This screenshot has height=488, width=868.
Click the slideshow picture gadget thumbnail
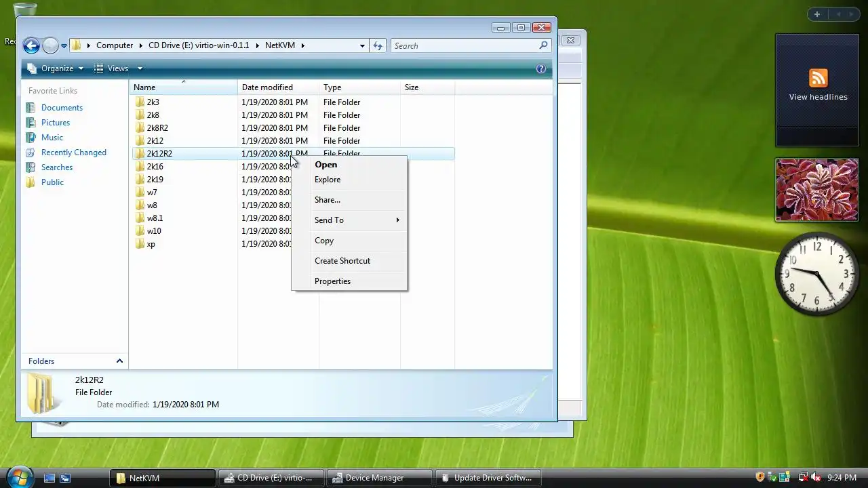[x=817, y=190]
